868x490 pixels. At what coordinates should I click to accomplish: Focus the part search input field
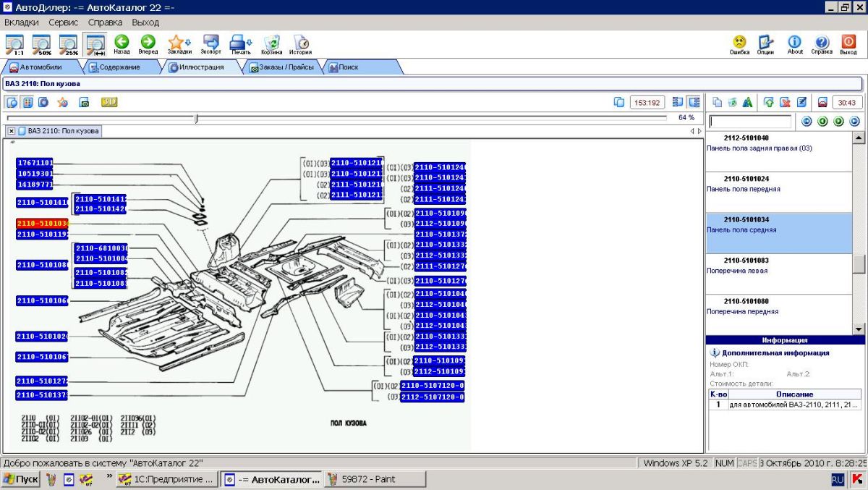click(750, 122)
